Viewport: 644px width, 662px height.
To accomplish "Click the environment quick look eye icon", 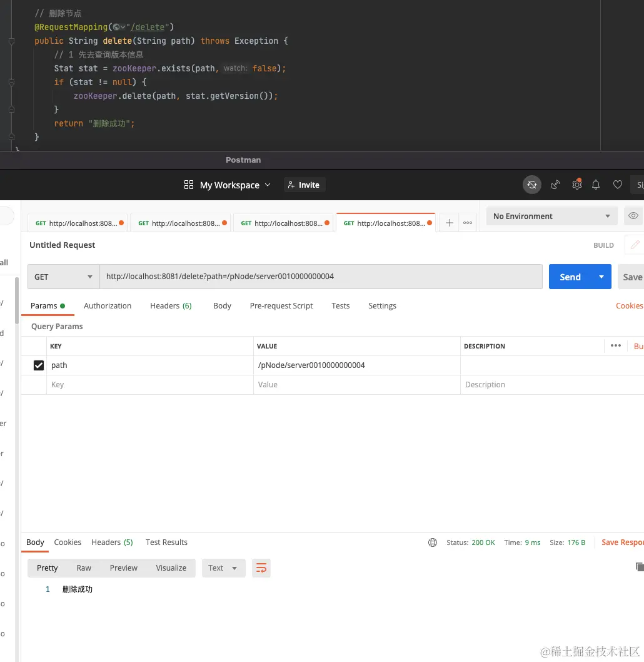I will point(633,216).
